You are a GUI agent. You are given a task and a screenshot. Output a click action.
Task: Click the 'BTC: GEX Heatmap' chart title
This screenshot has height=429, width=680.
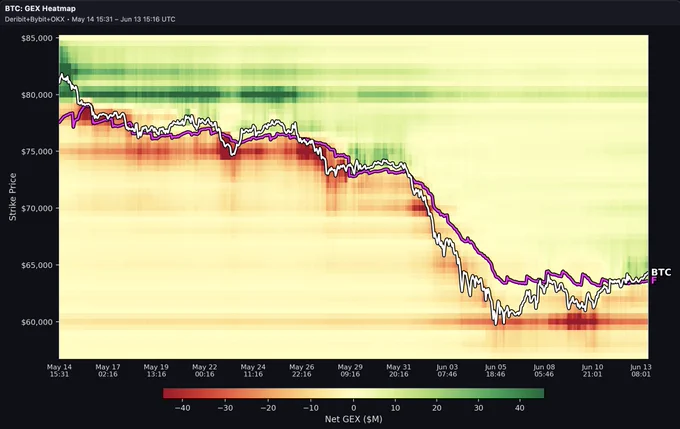coord(40,8)
